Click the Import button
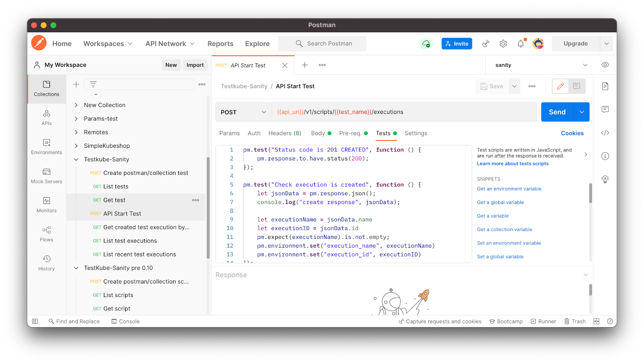 coord(195,65)
